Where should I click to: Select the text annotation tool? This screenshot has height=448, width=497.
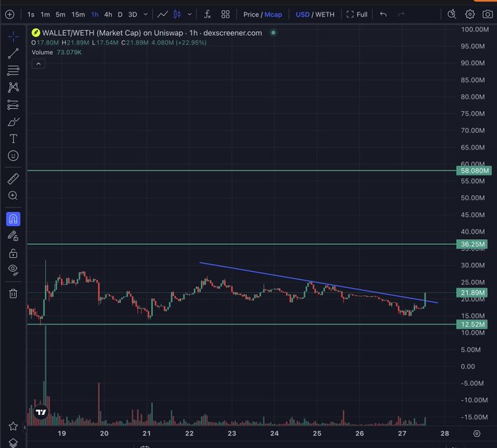(x=13, y=139)
